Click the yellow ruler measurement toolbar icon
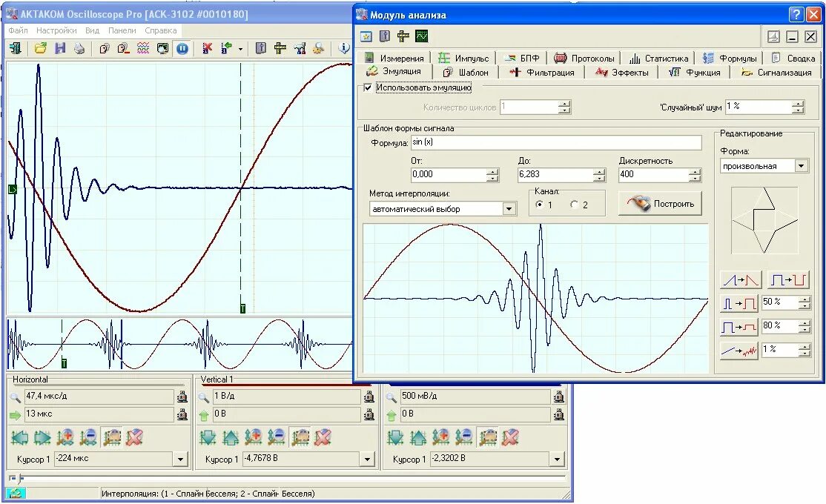Screen dimensions: 826x504 coord(280,48)
